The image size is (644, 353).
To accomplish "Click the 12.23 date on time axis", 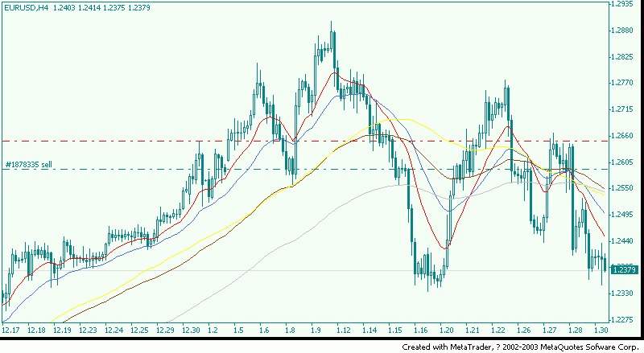I will (x=88, y=330).
